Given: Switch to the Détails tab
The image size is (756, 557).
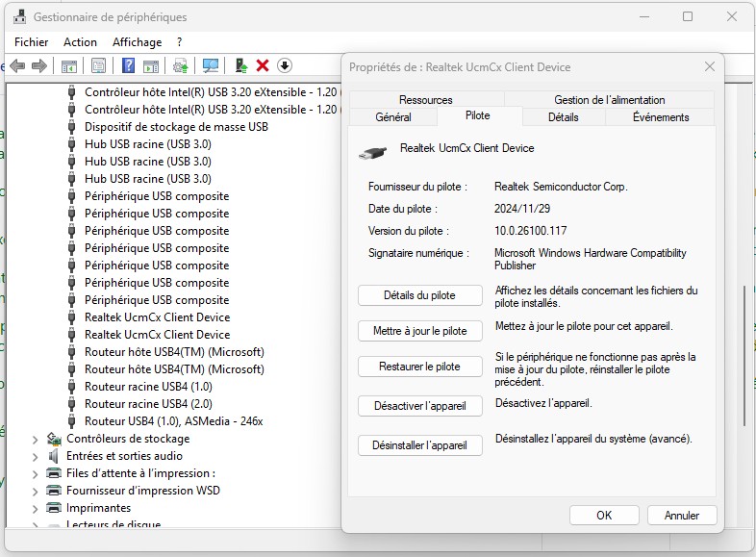Looking at the screenshot, I should [x=563, y=117].
